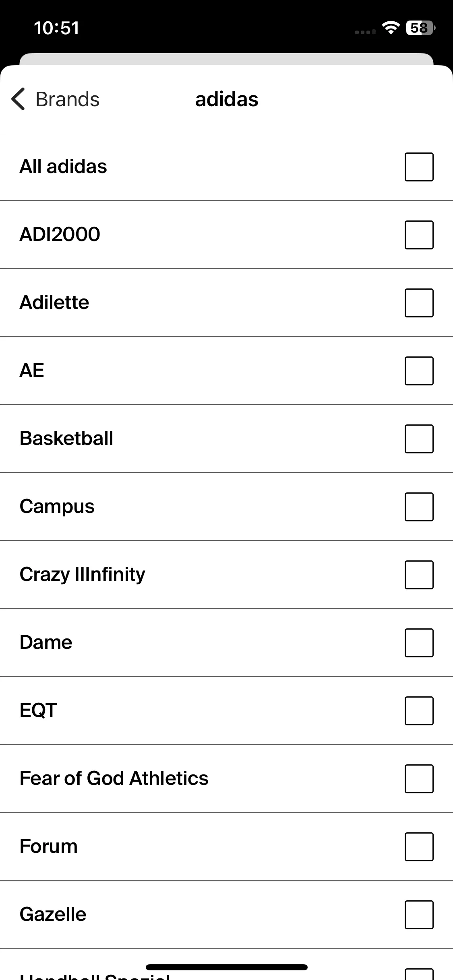Select the Dame checkbox
The width and height of the screenshot is (453, 980).
(x=419, y=643)
